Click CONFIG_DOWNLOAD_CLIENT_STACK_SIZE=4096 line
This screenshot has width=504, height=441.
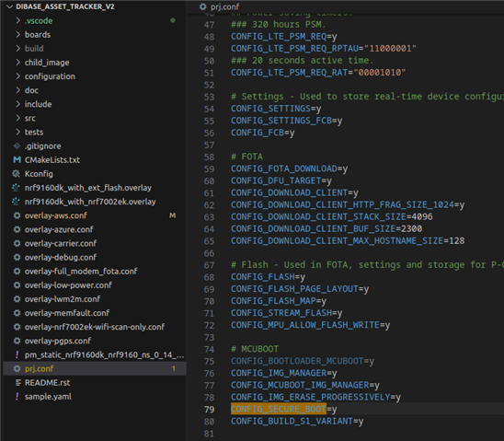332,216
